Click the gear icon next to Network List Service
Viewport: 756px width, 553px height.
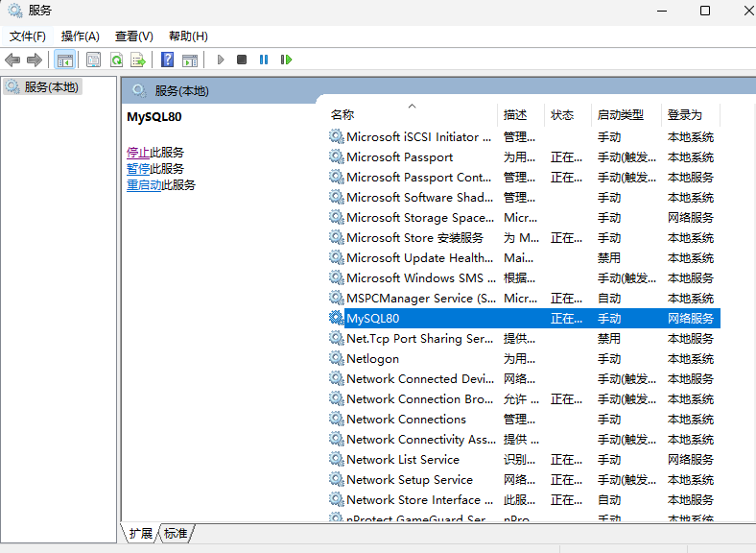click(336, 459)
